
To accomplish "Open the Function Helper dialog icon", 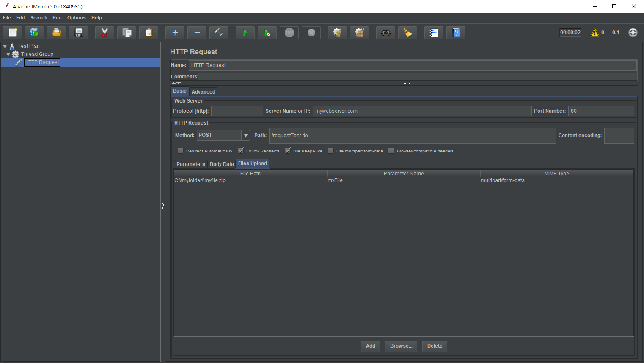I will (434, 33).
